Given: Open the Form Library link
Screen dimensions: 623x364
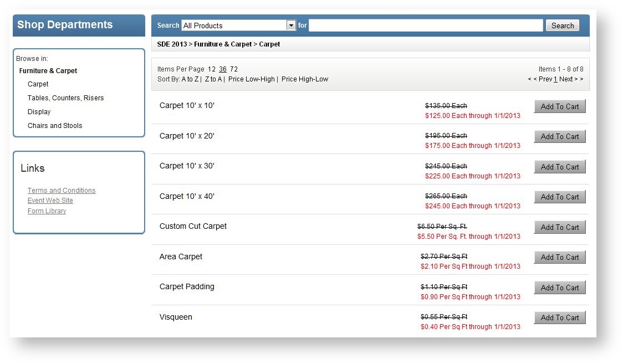Looking at the screenshot, I should click(47, 211).
